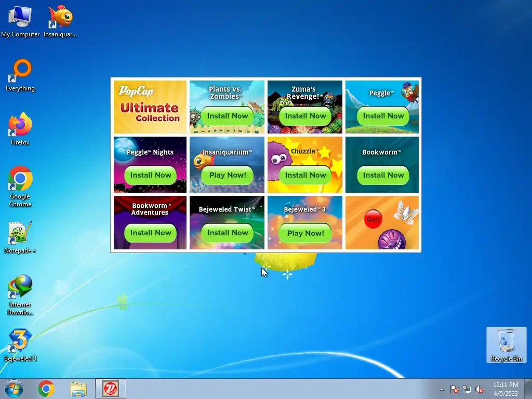The height and width of the screenshot is (399, 532).
Task: Install Zuma's Revenge now
Action: point(305,116)
